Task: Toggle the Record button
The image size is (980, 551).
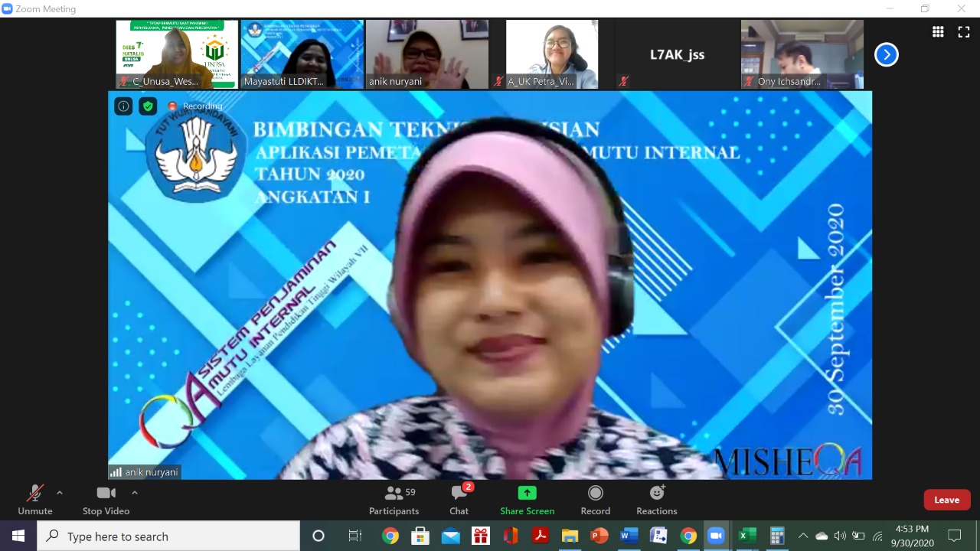Action: click(x=596, y=500)
